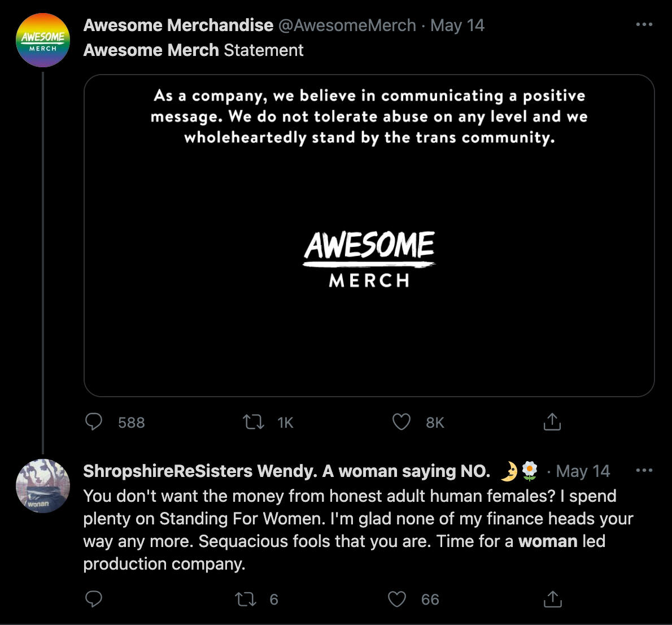Open the May 14 timestamp on statement tweet
The image size is (672, 625).
pyautogui.click(x=457, y=25)
